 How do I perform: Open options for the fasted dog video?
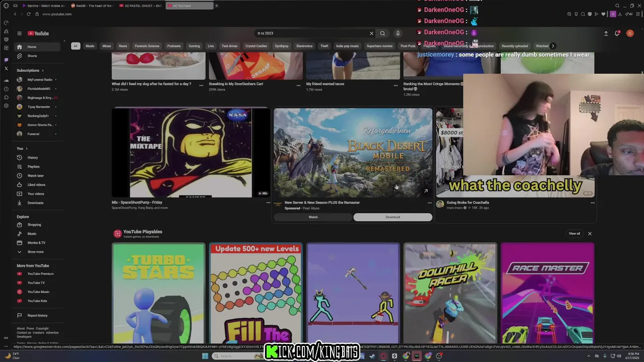point(201,85)
